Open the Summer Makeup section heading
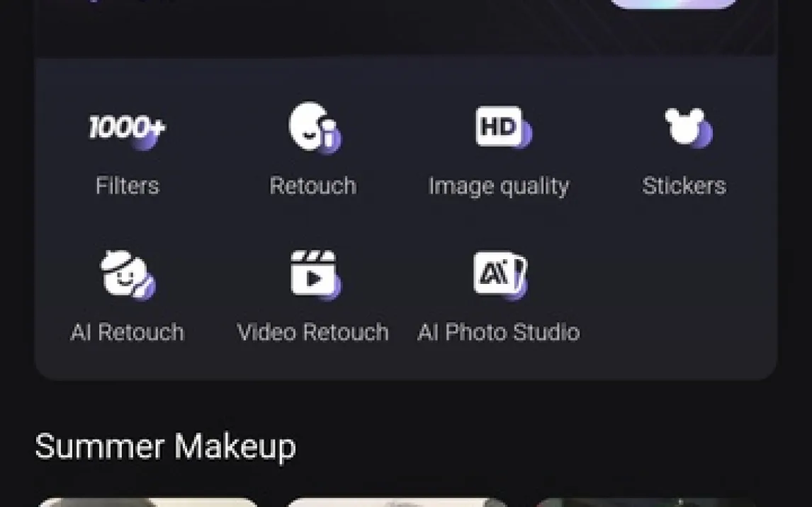Viewport: 812px width, 507px height. (165, 447)
